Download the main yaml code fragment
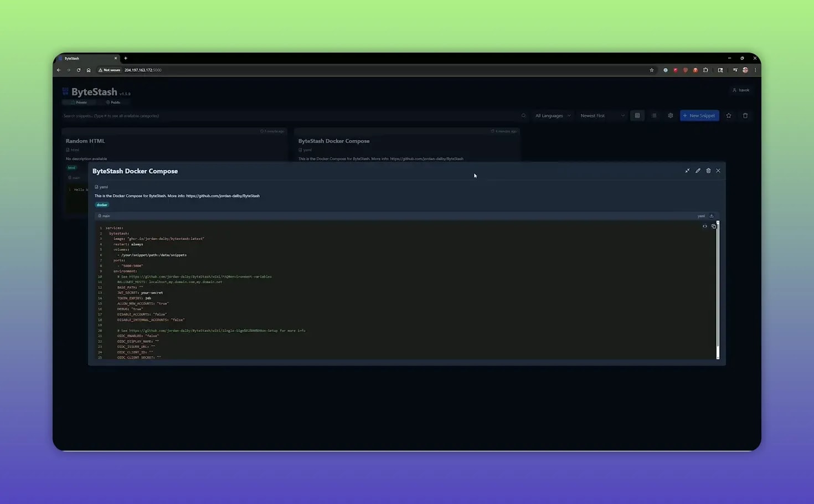The height and width of the screenshot is (504, 814). (x=712, y=216)
